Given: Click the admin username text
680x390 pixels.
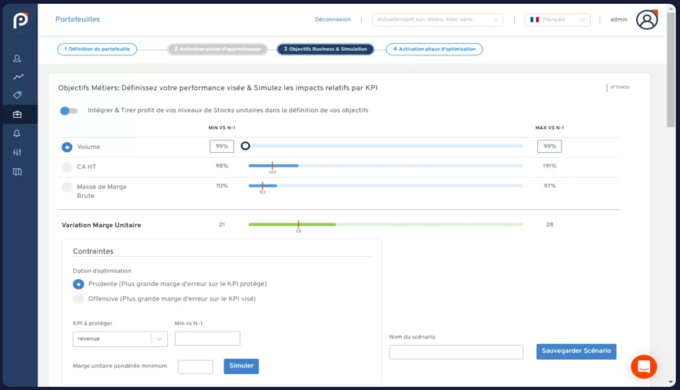Looking at the screenshot, I should (x=619, y=20).
